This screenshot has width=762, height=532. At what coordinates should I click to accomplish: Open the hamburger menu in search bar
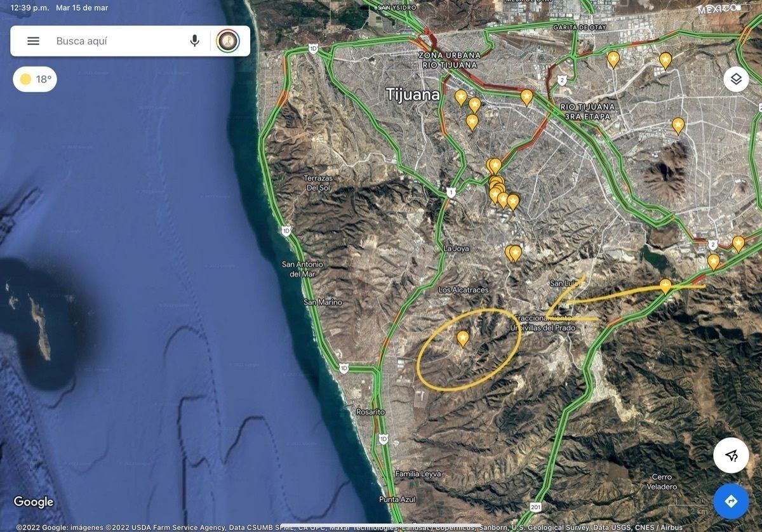pos(33,41)
